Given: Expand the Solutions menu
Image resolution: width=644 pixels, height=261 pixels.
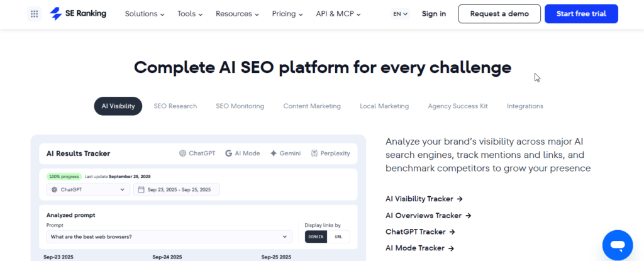Looking at the screenshot, I should 145,14.
